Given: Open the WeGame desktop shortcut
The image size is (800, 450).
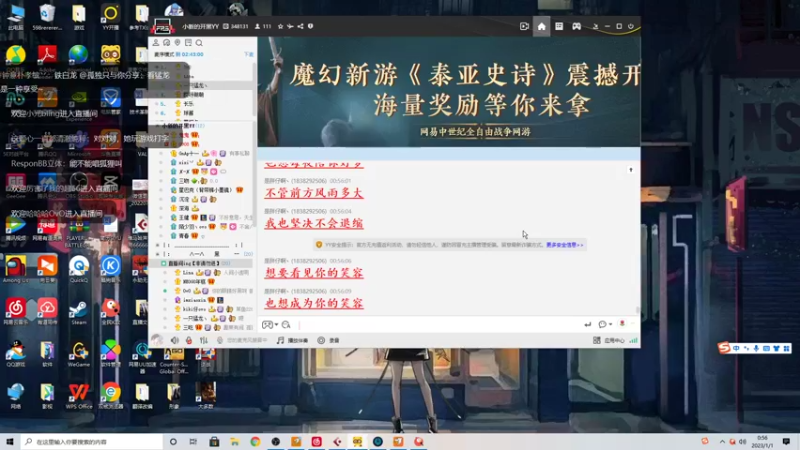Looking at the screenshot, I should pos(79,355).
